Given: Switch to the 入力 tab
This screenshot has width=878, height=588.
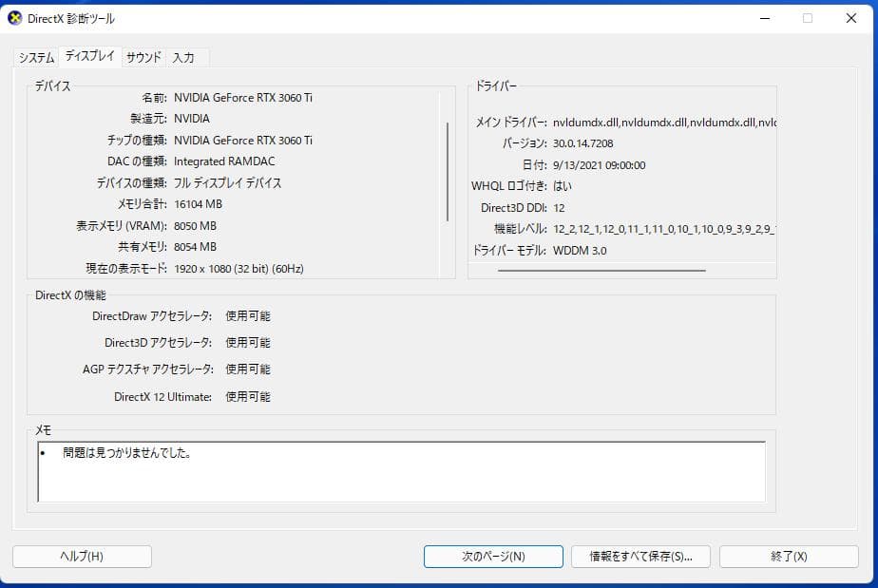Looking at the screenshot, I should click(x=186, y=57).
